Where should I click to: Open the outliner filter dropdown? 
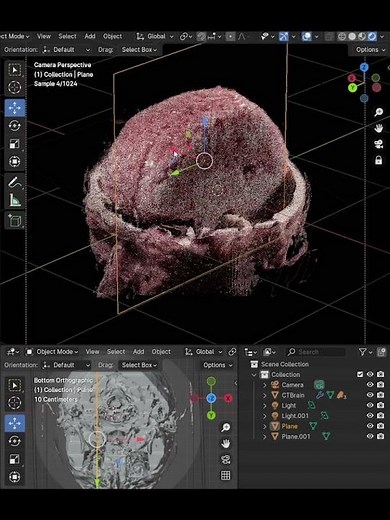point(365,352)
